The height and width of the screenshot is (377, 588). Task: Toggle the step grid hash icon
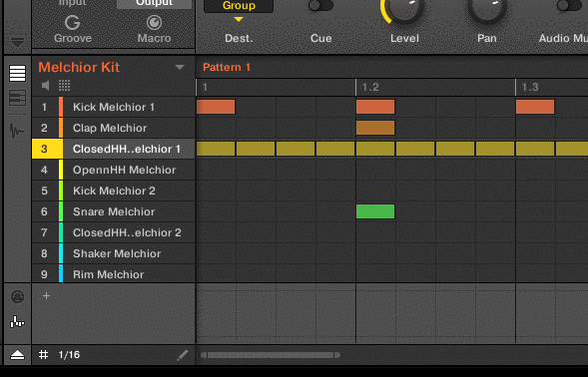(x=44, y=355)
